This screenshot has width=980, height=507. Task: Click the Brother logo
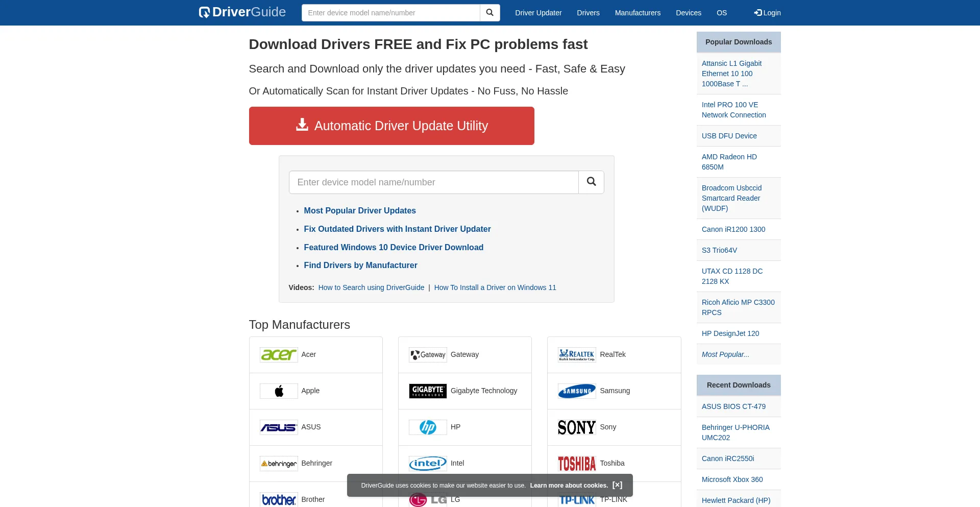[x=279, y=500]
